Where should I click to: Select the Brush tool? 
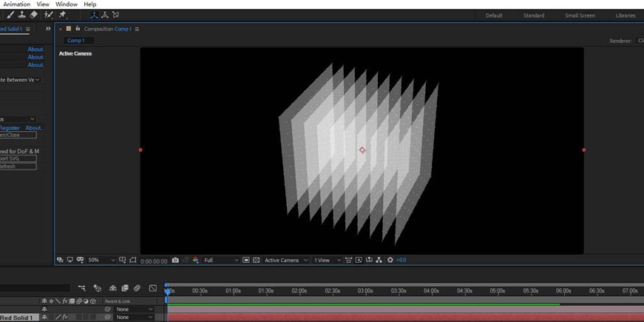10,16
